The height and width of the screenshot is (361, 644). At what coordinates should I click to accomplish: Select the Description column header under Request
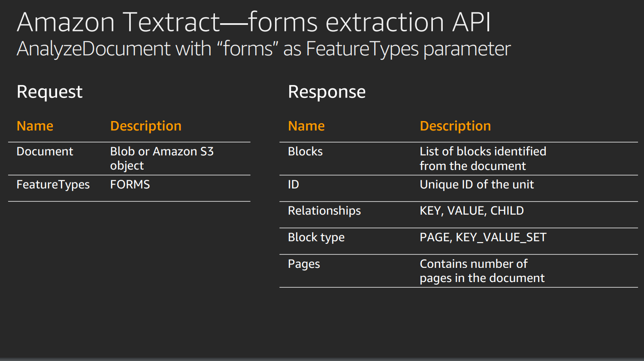[145, 126]
